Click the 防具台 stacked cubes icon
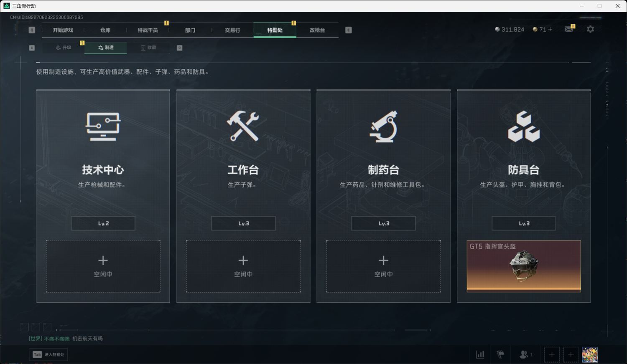627x364 pixels. (x=524, y=126)
